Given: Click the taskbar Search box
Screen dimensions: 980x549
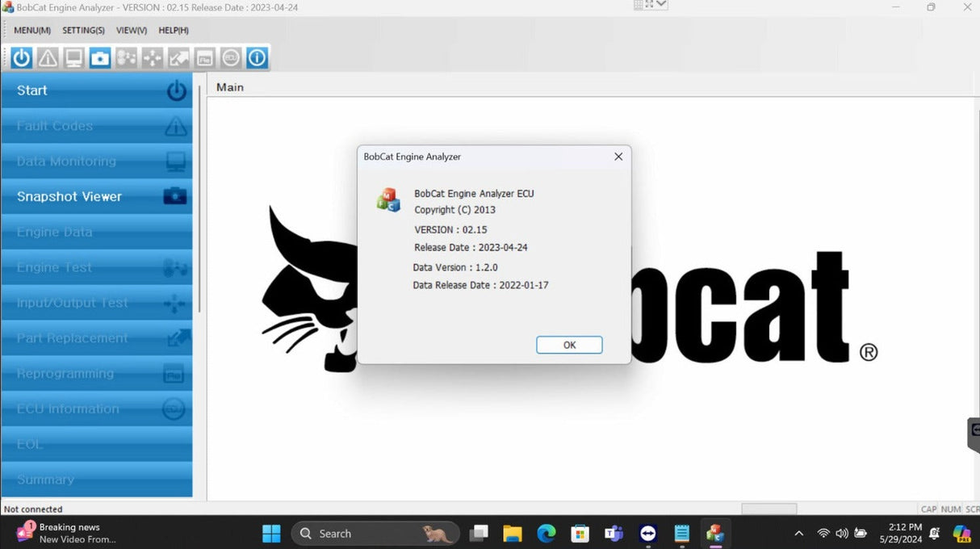Looking at the screenshot, I should coord(375,534).
